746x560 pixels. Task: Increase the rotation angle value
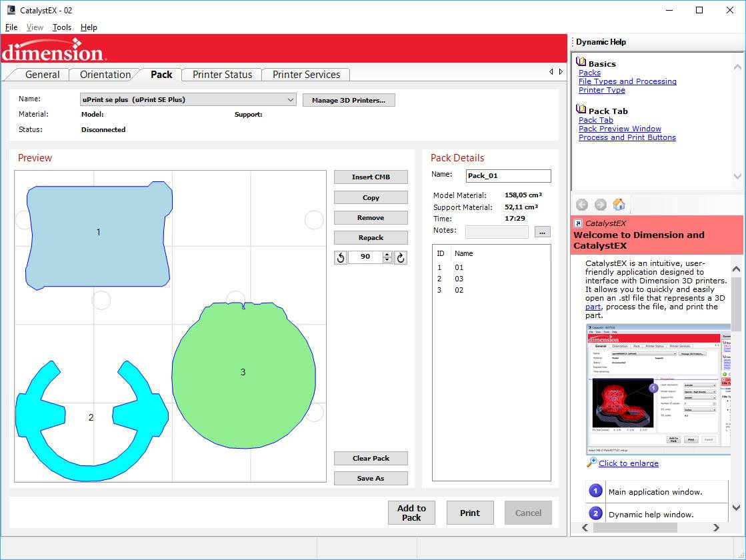387,255
